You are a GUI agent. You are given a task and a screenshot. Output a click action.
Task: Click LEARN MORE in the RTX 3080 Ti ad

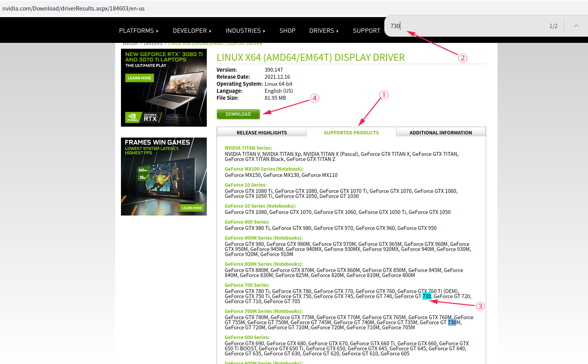[x=140, y=78]
